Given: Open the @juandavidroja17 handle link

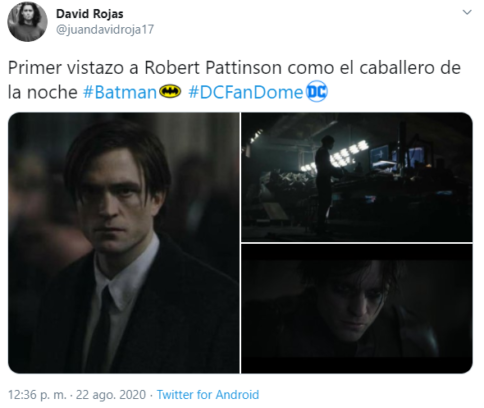Looking at the screenshot, I should pyautogui.click(x=105, y=30).
